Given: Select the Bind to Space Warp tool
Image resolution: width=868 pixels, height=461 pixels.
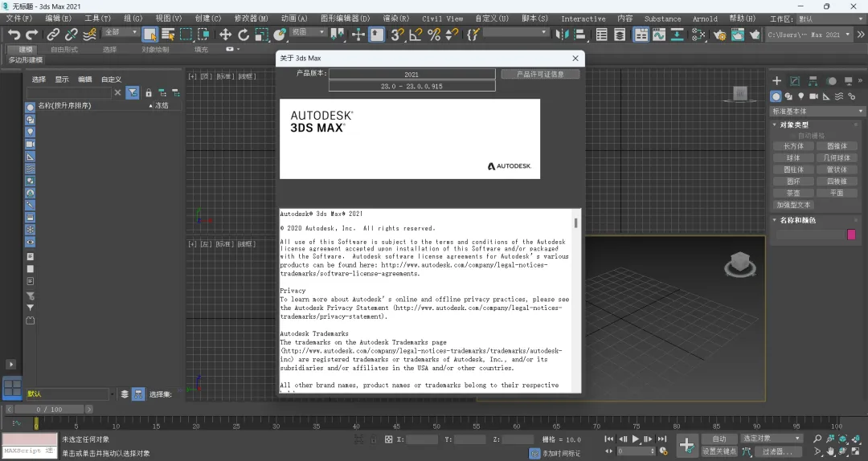Looking at the screenshot, I should [x=89, y=35].
